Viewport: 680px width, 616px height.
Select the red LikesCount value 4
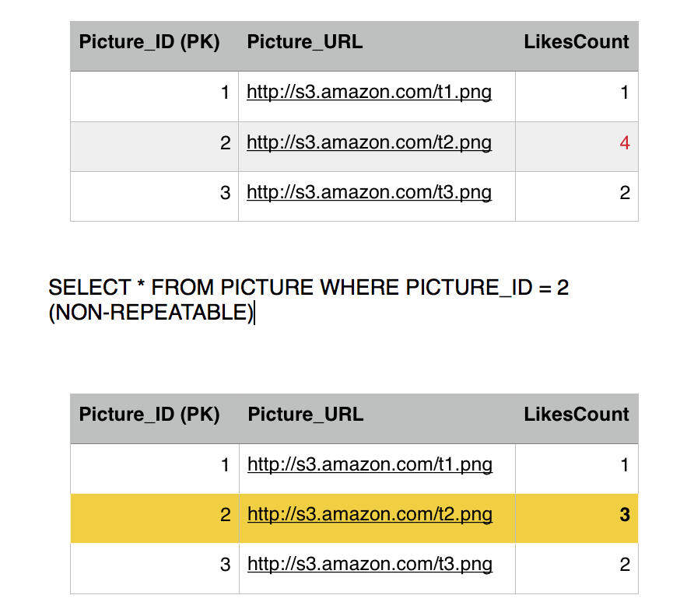pyautogui.click(x=625, y=143)
